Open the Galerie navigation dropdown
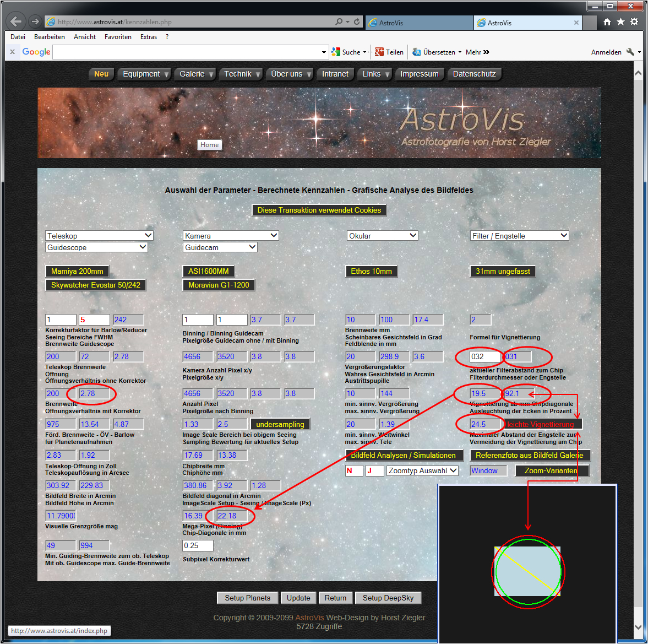 [x=195, y=74]
